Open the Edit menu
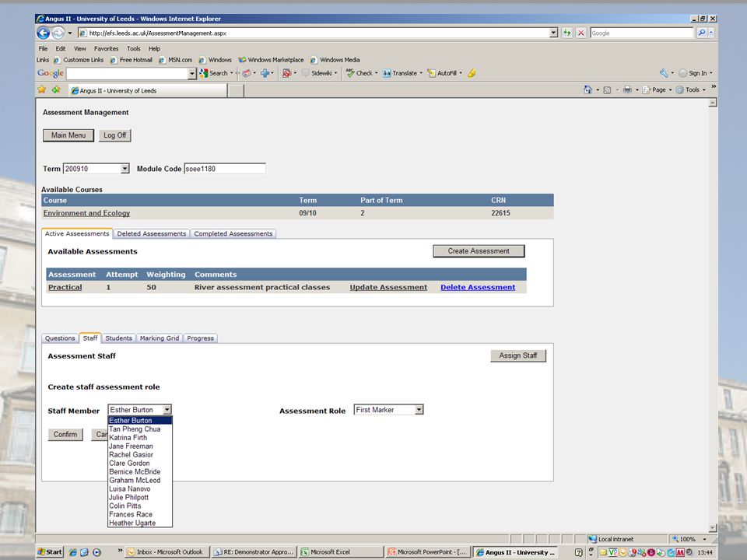Screen dimensions: 747x560 [x=61, y=48]
